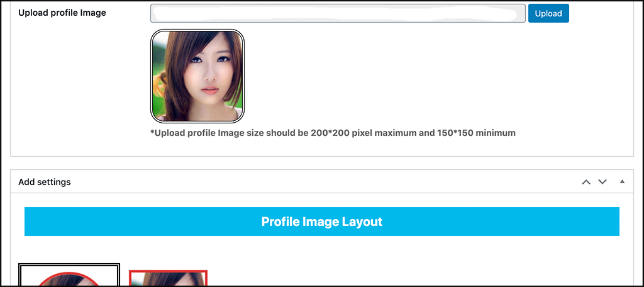This screenshot has width=644, height=287.
Task: Click the Profile Image Layout banner
Action: click(x=321, y=222)
